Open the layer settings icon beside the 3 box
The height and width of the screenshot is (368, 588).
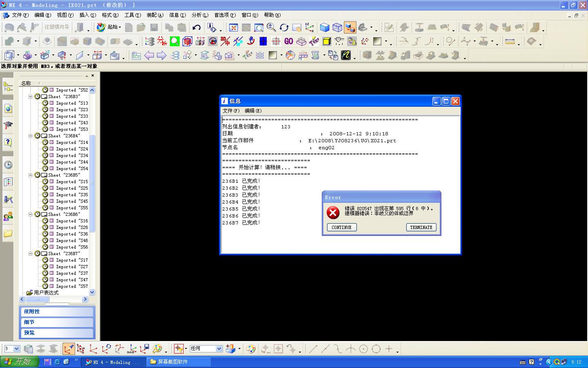(x=28, y=349)
